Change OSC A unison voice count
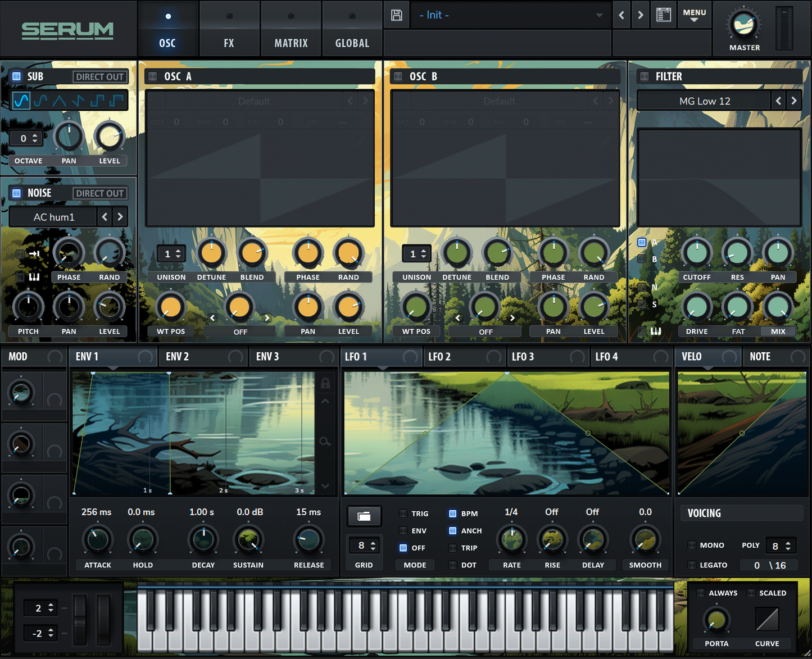The image size is (812, 659). (171, 254)
